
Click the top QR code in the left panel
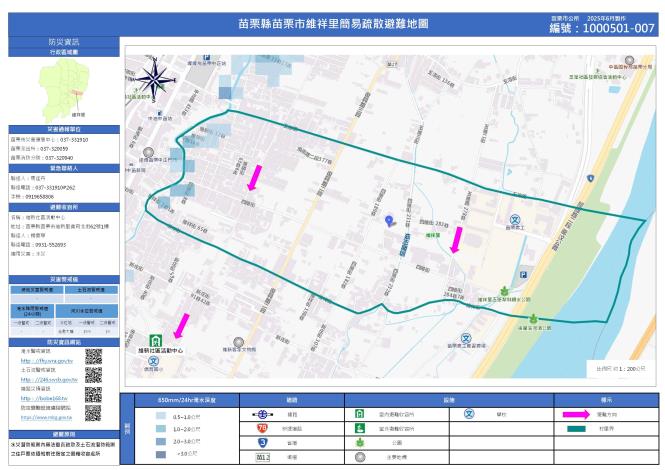coord(93,356)
